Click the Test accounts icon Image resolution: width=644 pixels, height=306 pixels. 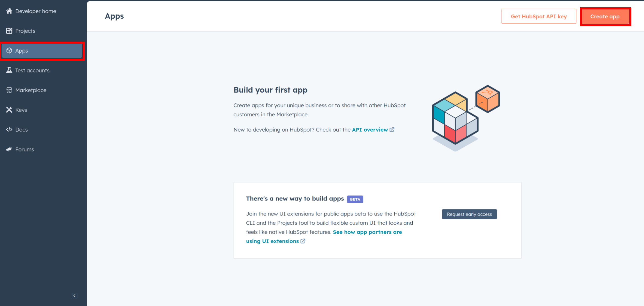[x=9, y=70]
